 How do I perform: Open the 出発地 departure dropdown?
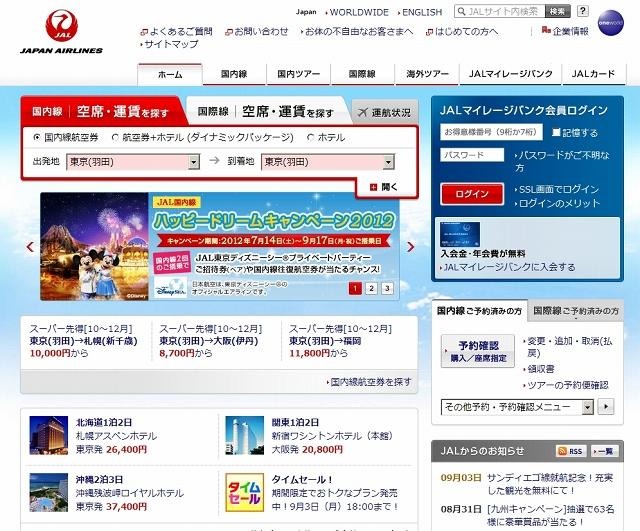133,162
